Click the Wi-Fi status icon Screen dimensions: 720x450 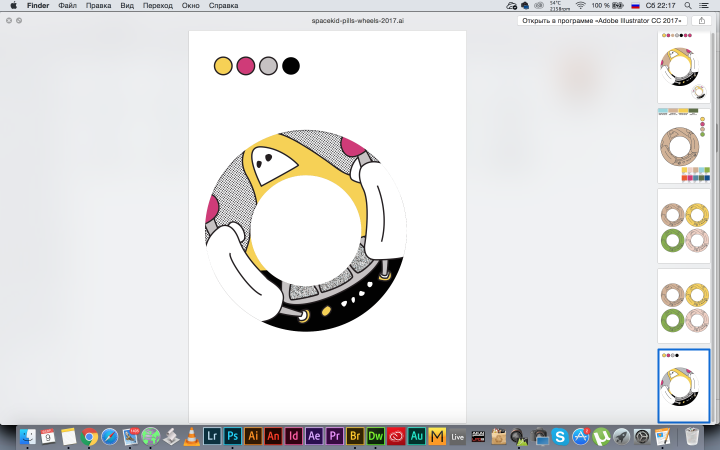[x=581, y=6]
